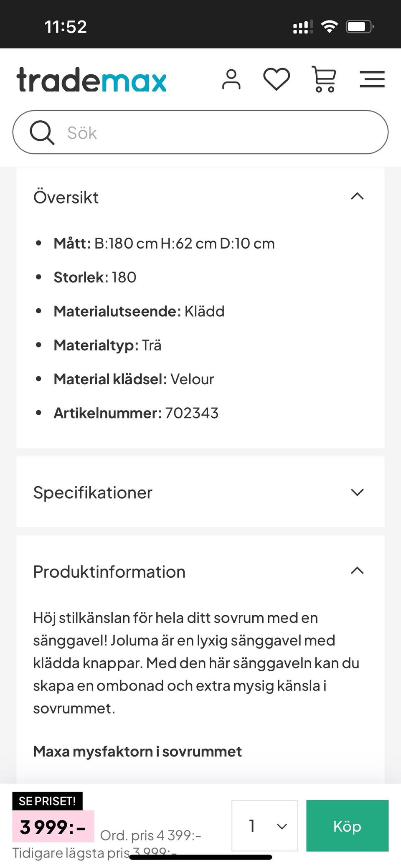
Task: Tap the 11:52 clock in status bar
Action: click(66, 27)
